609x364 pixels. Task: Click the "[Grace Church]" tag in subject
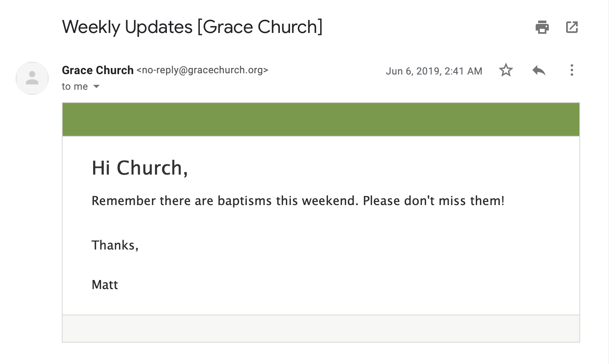coord(260,27)
